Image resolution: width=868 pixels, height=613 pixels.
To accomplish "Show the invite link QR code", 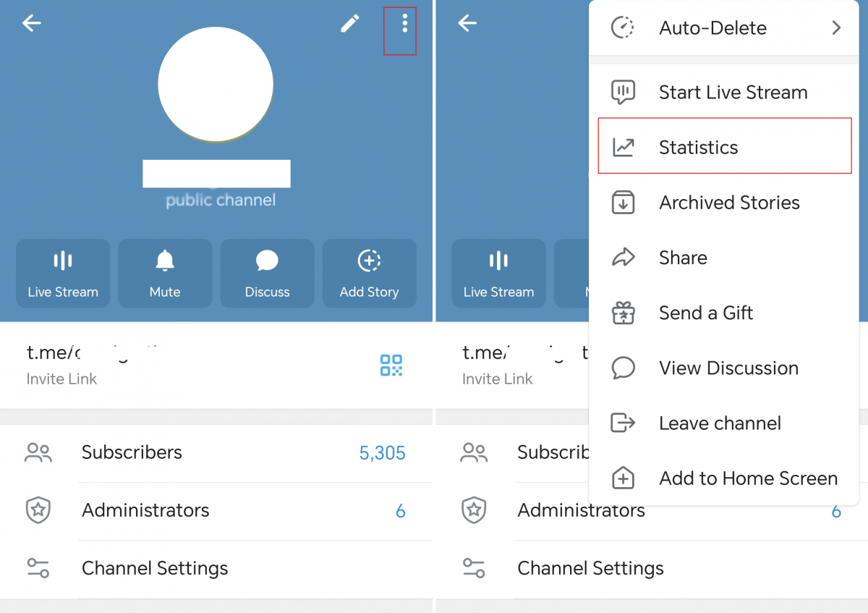I will click(x=391, y=365).
